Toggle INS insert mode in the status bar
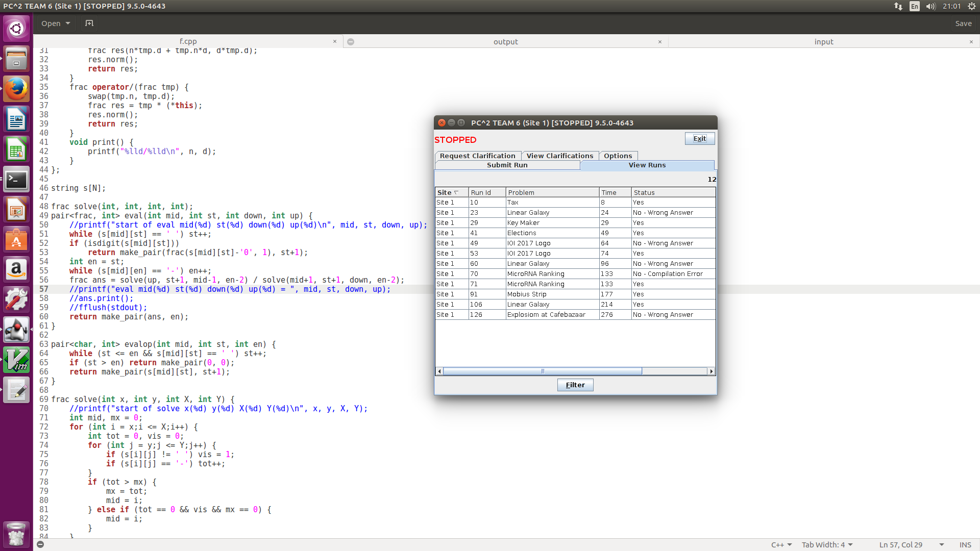The height and width of the screenshot is (551, 980). pyautogui.click(x=965, y=545)
